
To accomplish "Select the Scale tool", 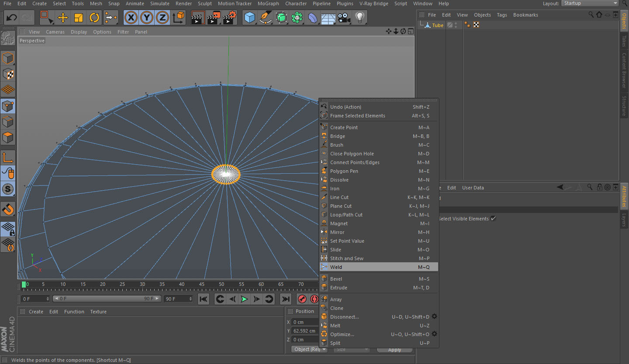I will (79, 18).
